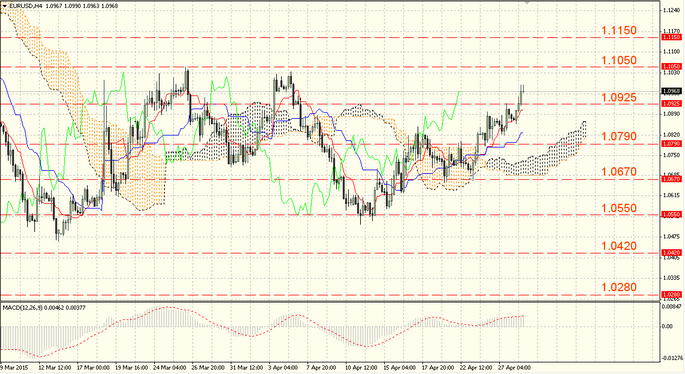Click the small triangle icon before EURUSD,H4
The width and height of the screenshot is (685, 374).
pyautogui.click(x=4, y=6)
